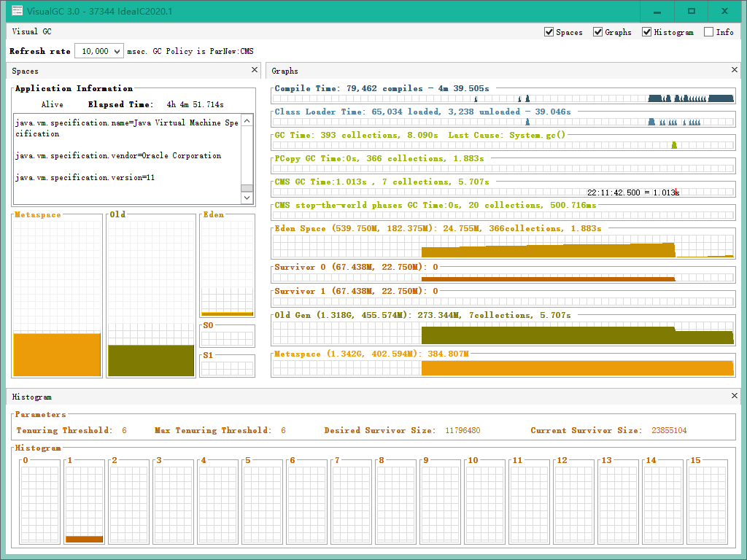Image resolution: width=747 pixels, height=560 pixels.
Task: Click the PCopy GC Time graph
Action: (x=503, y=168)
